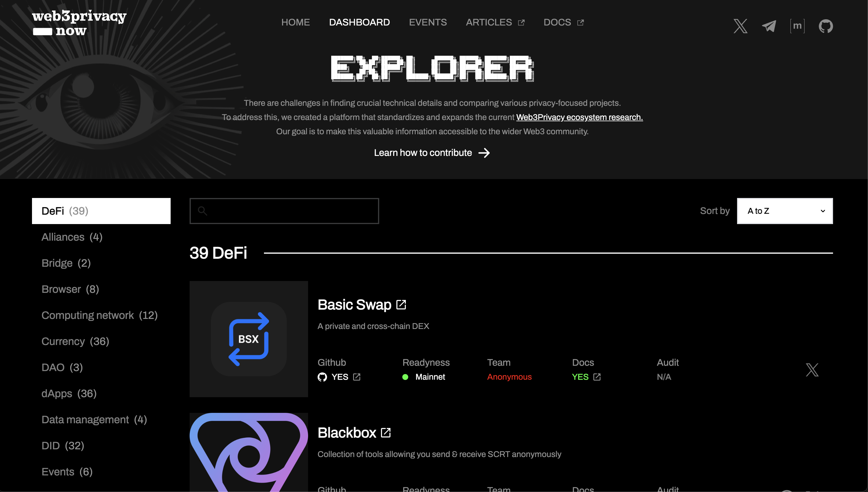The width and height of the screenshot is (868, 492).
Task: Click the arrow next to Learn how to contribute
Action: tap(484, 153)
